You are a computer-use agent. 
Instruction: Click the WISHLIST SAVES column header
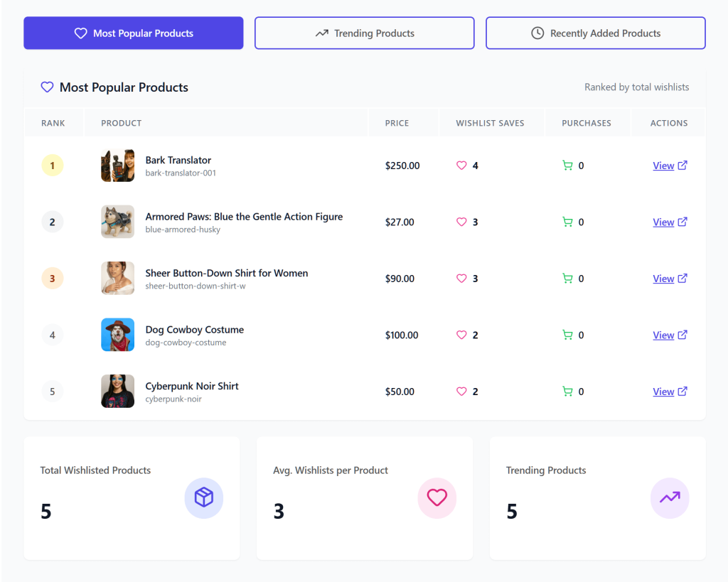pos(491,122)
